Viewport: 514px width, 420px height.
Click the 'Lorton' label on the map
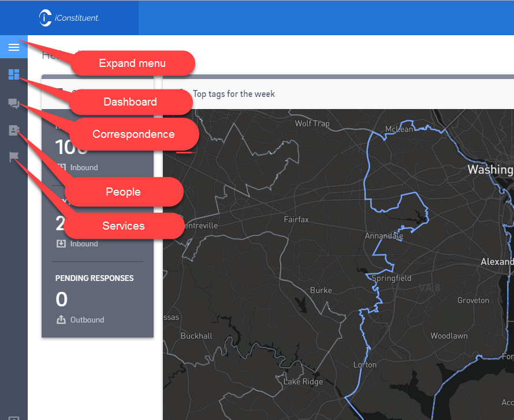[365, 365]
